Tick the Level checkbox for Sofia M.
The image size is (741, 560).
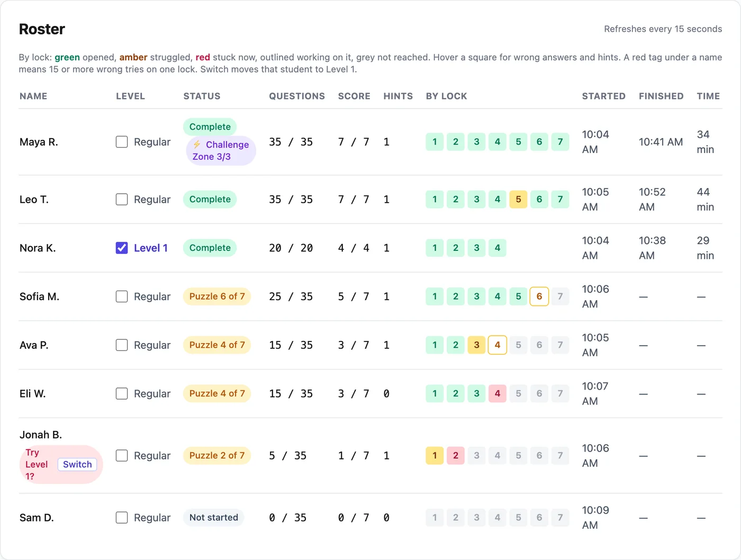(122, 296)
